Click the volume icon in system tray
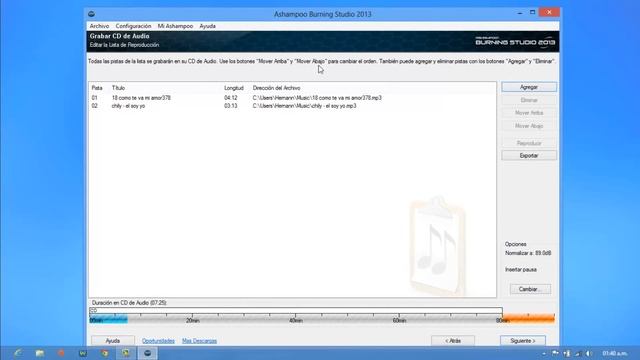 588,353
